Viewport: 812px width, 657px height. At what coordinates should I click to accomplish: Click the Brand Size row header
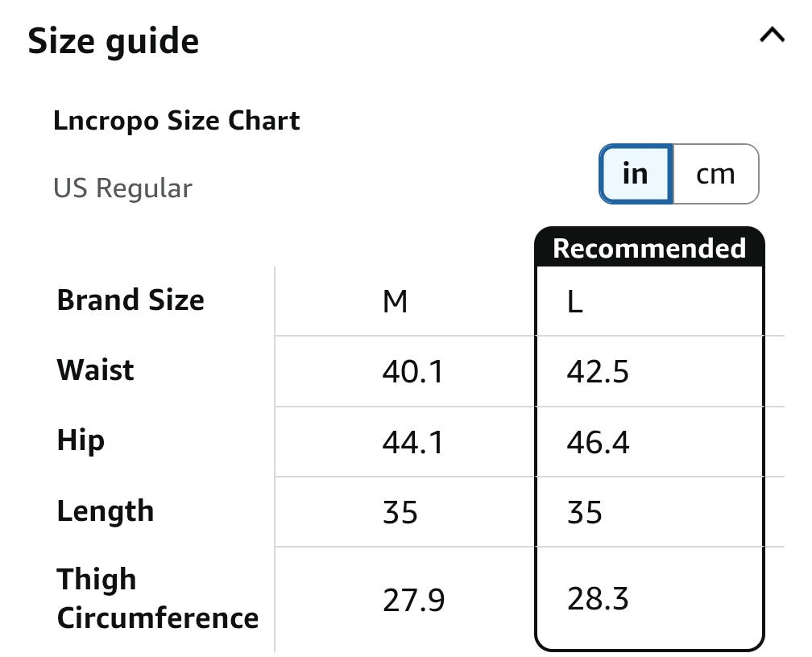[x=130, y=300]
